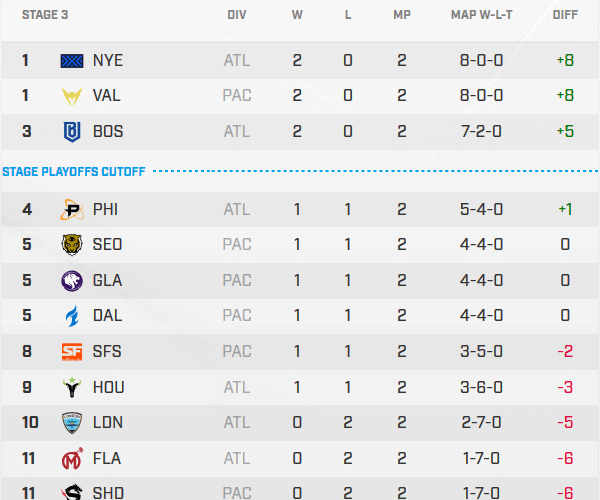600x500 pixels.
Task: Sort standings by DIV column header
Action: tap(237, 16)
